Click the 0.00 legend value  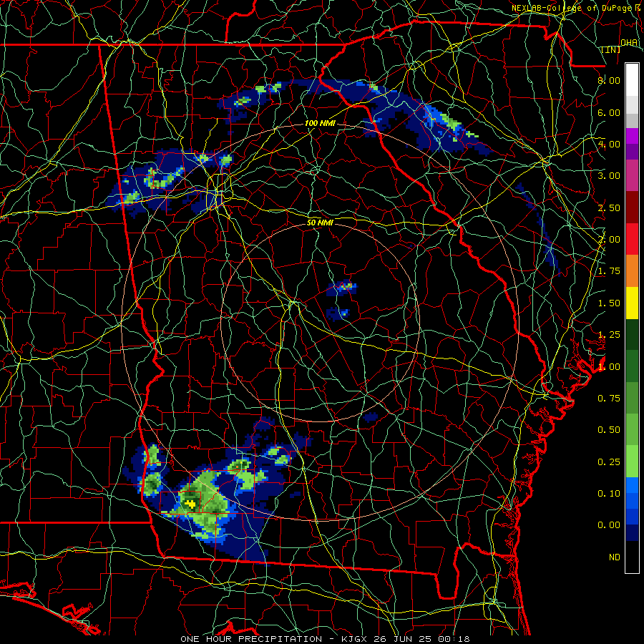[x=609, y=525]
